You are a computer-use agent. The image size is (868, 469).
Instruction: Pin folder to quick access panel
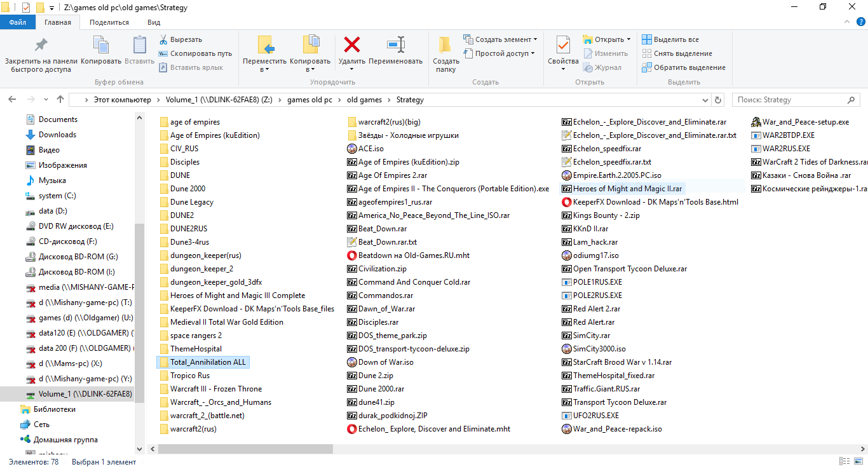pyautogui.click(x=41, y=54)
